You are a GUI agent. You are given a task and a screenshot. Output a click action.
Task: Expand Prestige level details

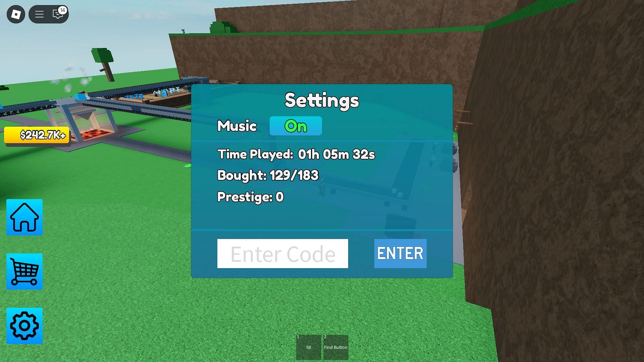pyautogui.click(x=250, y=196)
